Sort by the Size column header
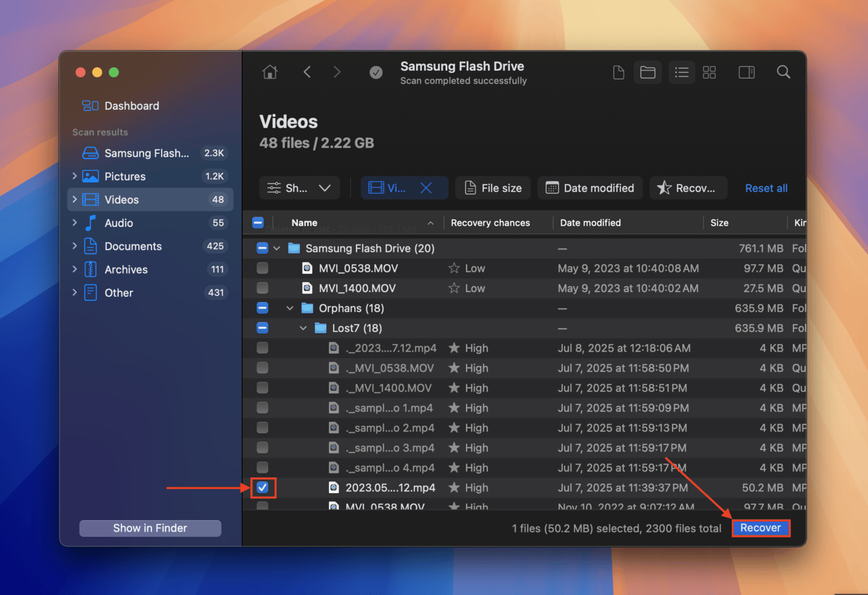Screen dimensions: 868x595 pyautogui.click(x=719, y=223)
